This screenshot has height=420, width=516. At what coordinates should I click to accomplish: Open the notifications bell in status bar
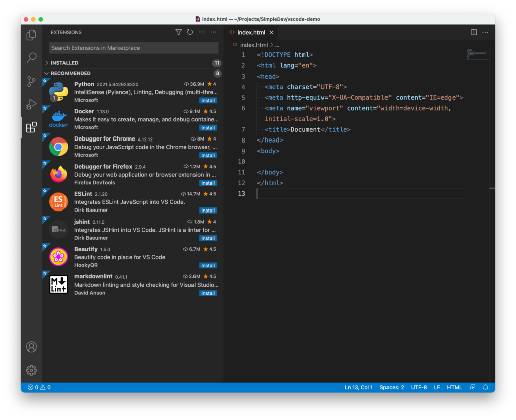click(485, 387)
